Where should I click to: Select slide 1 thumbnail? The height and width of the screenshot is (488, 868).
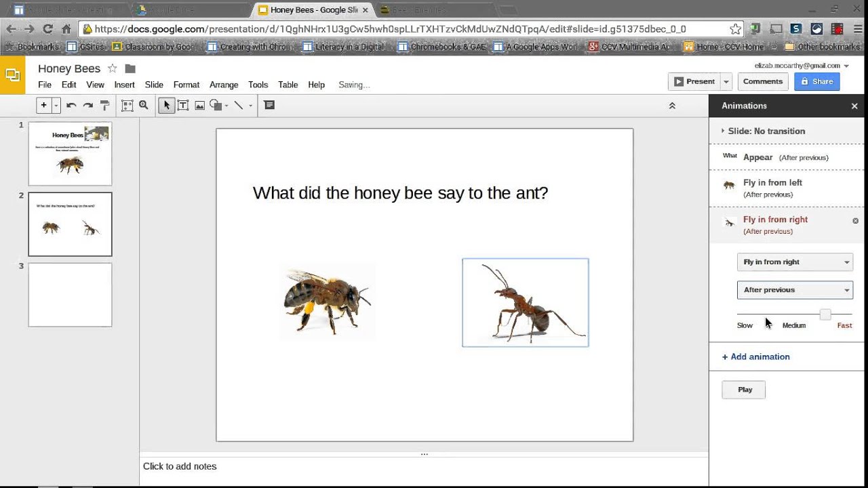[x=70, y=154]
